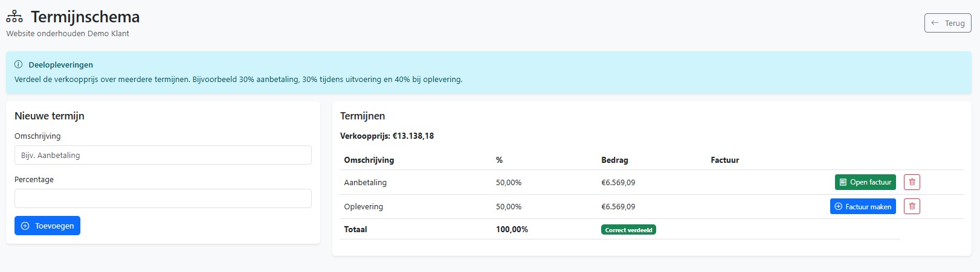Delete the Oplevering term with trash icon
The width and height of the screenshot is (980, 272).
point(912,206)
